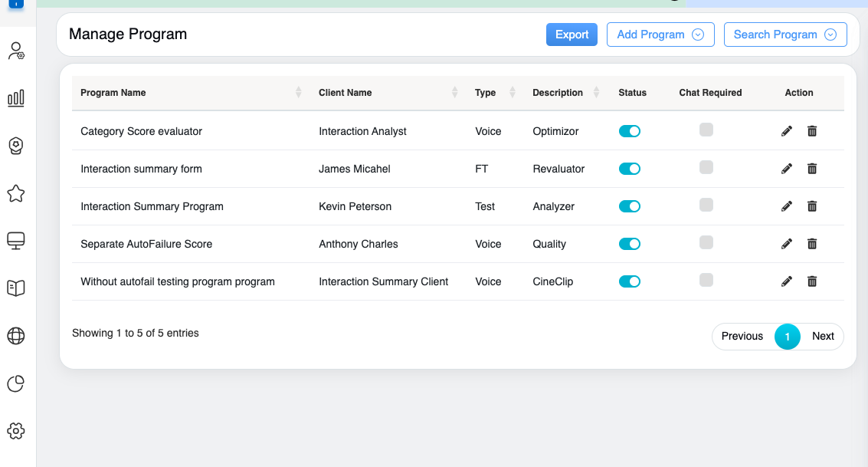Open the pie chart icon in sidebar
Screen dimensions: 868x467
(x=15, y=383)
